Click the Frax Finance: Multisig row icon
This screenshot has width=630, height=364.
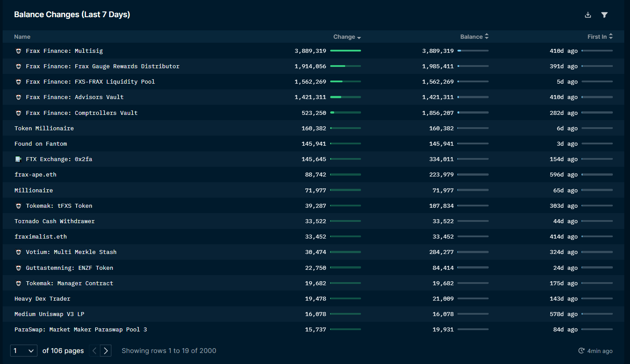18,51
